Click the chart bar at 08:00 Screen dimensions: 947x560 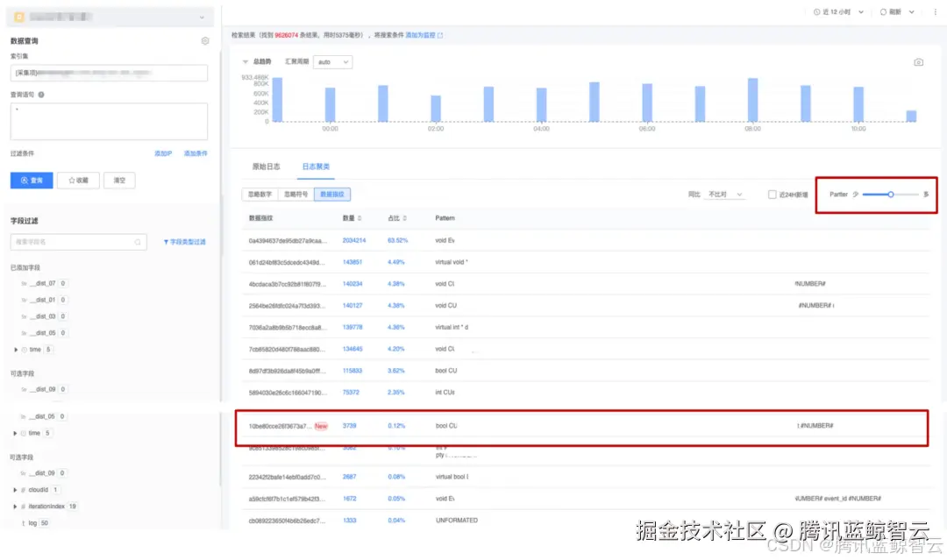(752, 100)
